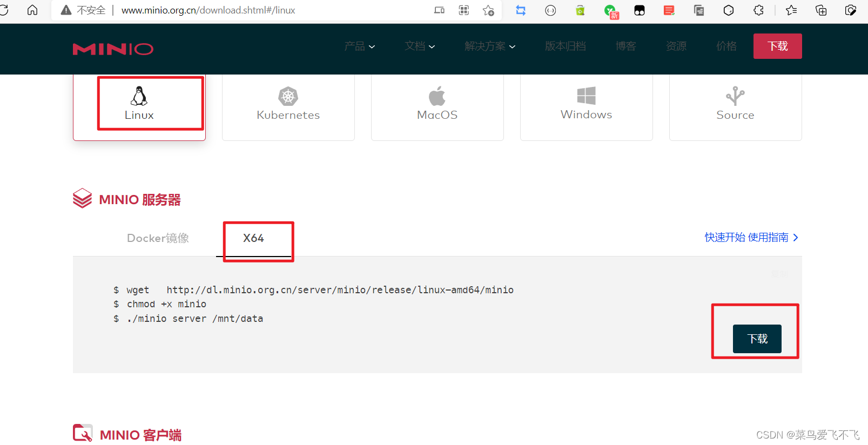Click the MINIO 客户端 section heading
This screenshot has width=868, height=445.
(x=140, y=435)
